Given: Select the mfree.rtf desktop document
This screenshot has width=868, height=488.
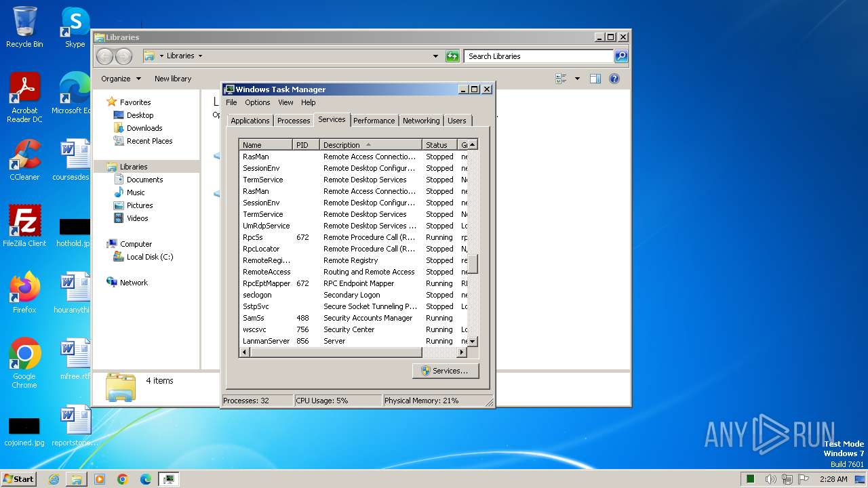Looking at the screenshot, I should coord(75,359).
